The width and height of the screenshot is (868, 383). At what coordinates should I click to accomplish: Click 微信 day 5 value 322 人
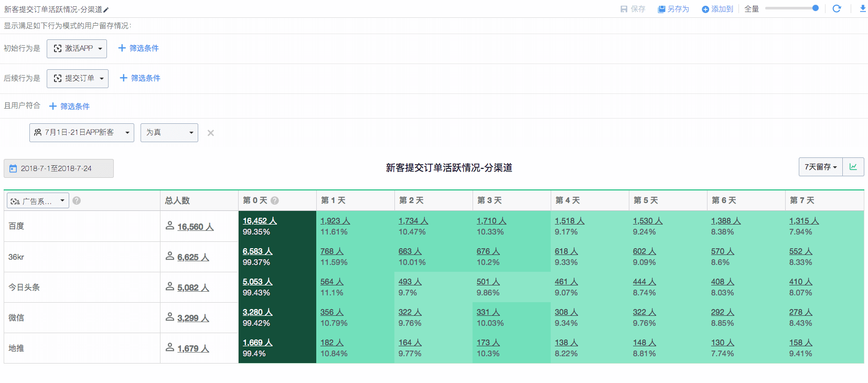coord(645,312)
